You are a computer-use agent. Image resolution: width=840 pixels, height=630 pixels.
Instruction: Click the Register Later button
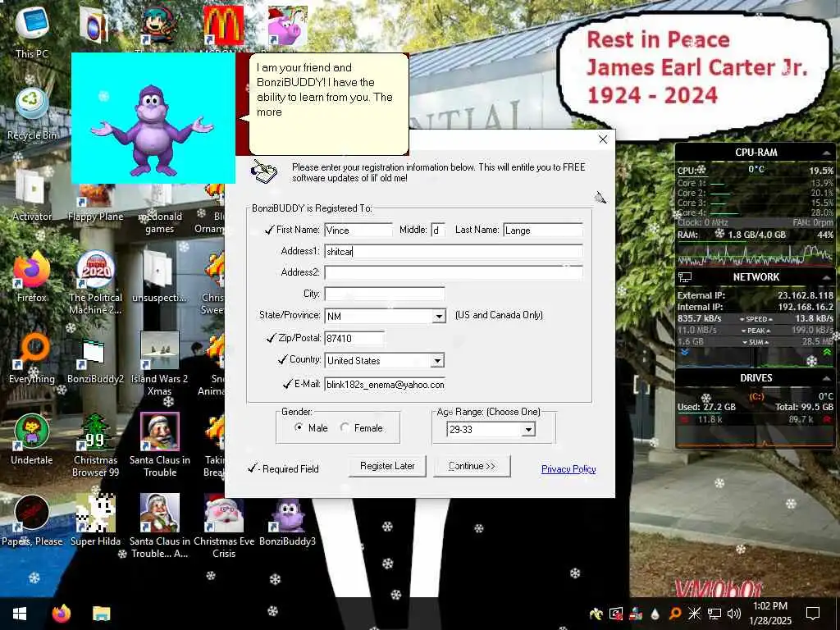(387, 466)
